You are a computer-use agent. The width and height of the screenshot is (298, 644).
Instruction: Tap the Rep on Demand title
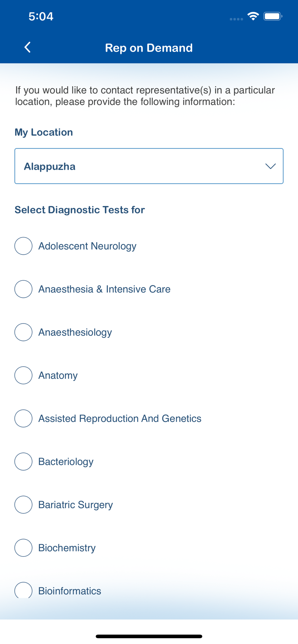coord(149,48)
